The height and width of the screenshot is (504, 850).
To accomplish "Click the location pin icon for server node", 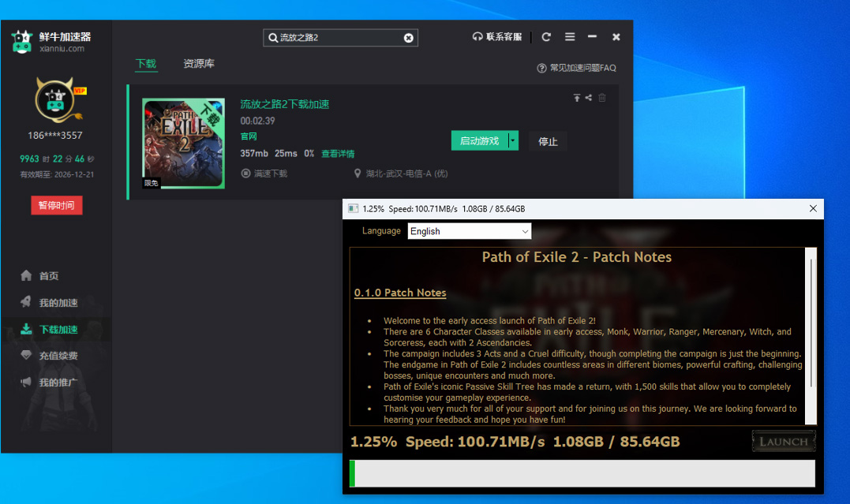I will (x=358, y=174).
